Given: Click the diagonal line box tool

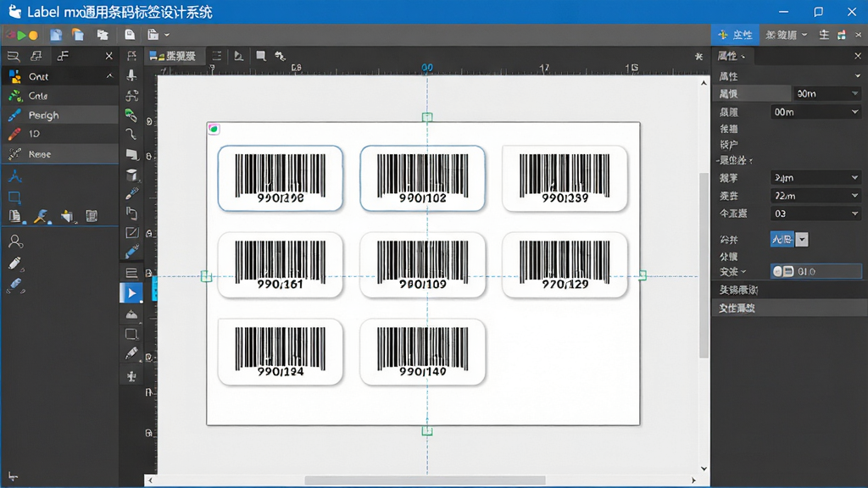Looking at the screenshot, I should [x=131, y=233].
